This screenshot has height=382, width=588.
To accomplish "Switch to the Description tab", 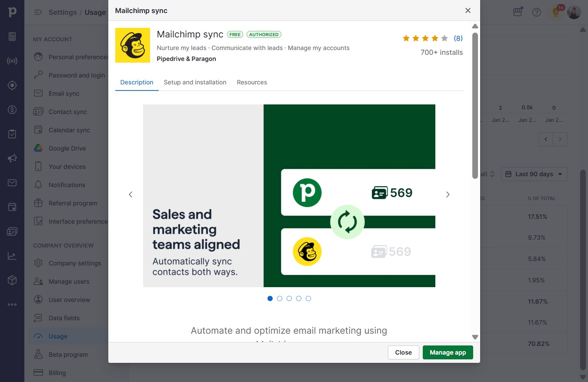I will (137, 82).
